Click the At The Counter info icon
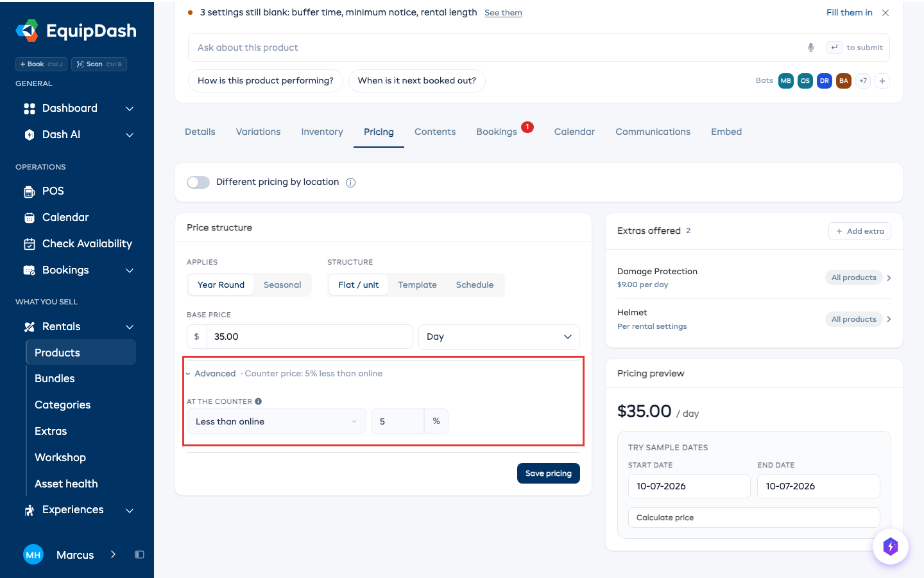The height and width of the screenshot is (578, 924). tap(258, 401)
